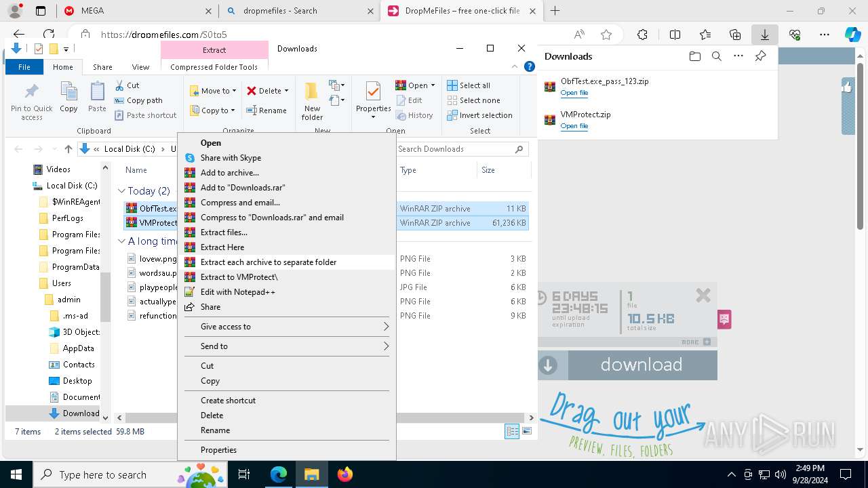This screenshot has height=488, width=868.
Task: Click Search Downloads field in Explorer
Action: click(463, 149)
